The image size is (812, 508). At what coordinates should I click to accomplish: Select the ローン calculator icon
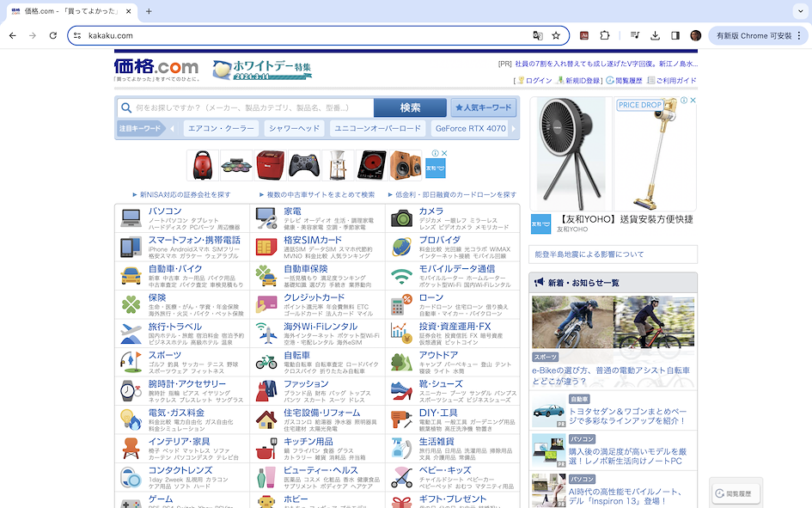pos(401,304)
